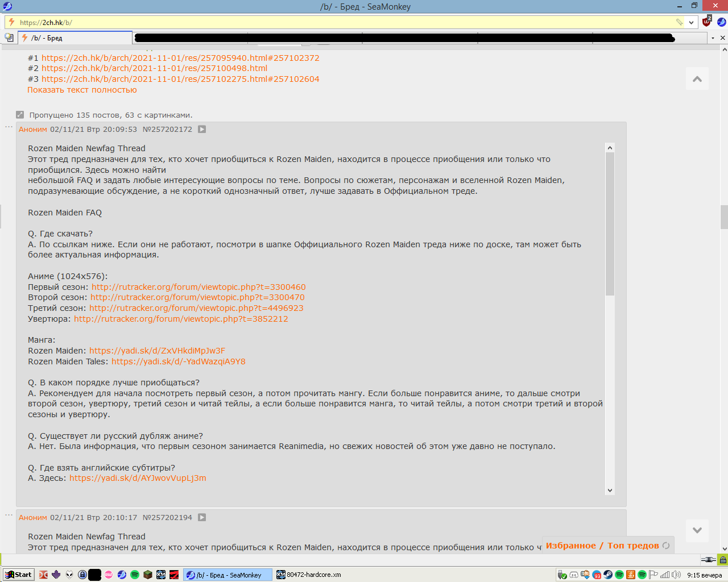
Task: Click the network signal tray icon
Action: (665, 575)
